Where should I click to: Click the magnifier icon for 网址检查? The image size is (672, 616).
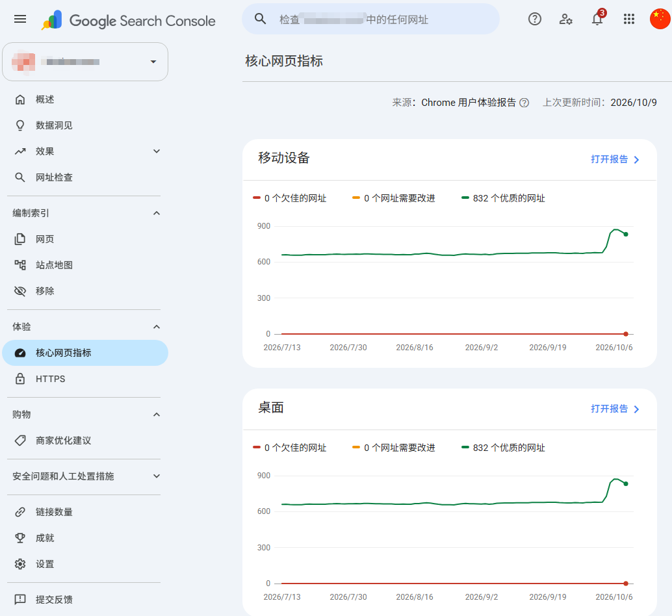point(20,177)
